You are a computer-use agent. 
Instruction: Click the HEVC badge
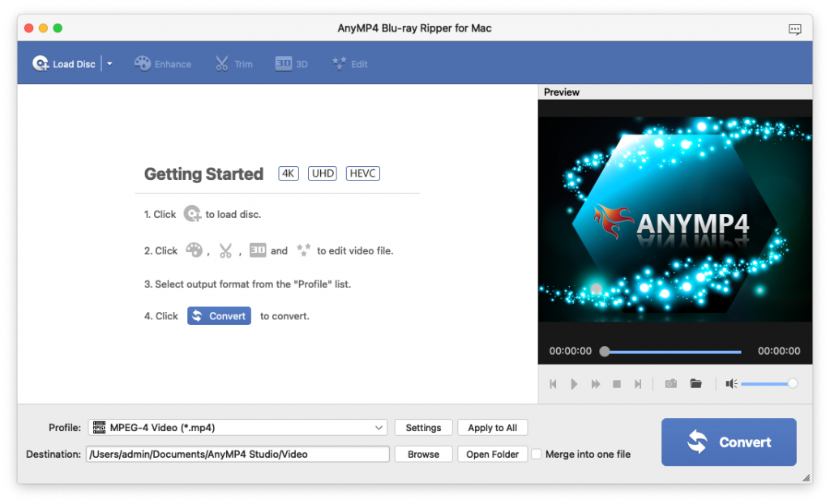pyautogui.click(x=362, y=173)
